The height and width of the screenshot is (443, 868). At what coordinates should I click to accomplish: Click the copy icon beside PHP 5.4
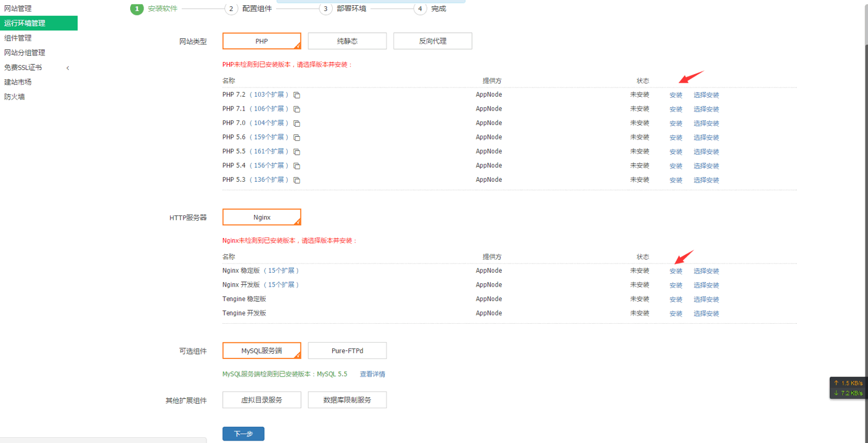click(296, 166)
